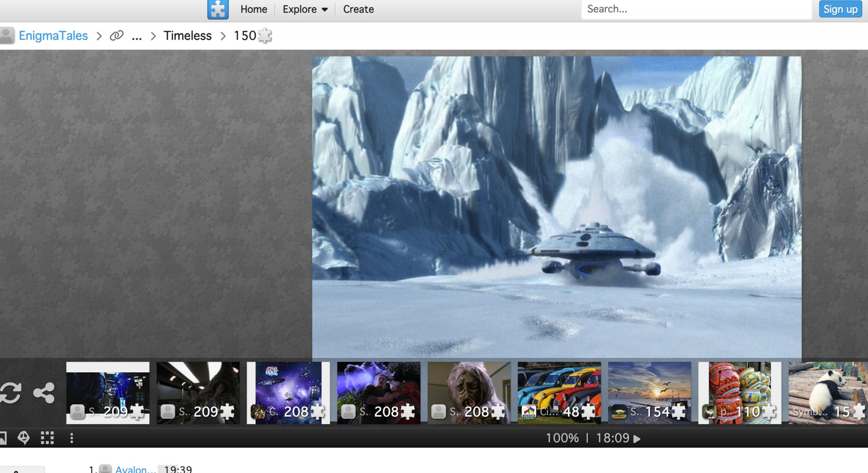The width and height of the screenshot is (868, 473).
Task: Open the first 209-piece space station thumbnail
Action: (x=108, y=393)
